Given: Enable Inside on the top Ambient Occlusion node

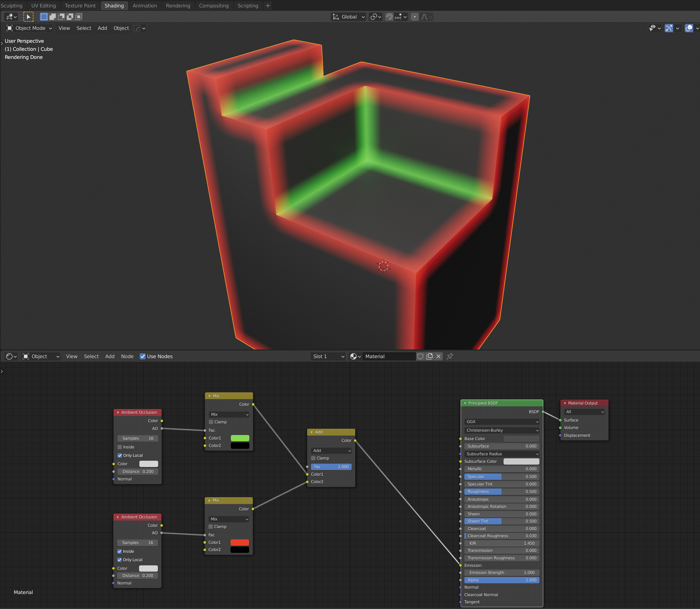Looking at the screenshot, I should (x=120, y=447).
